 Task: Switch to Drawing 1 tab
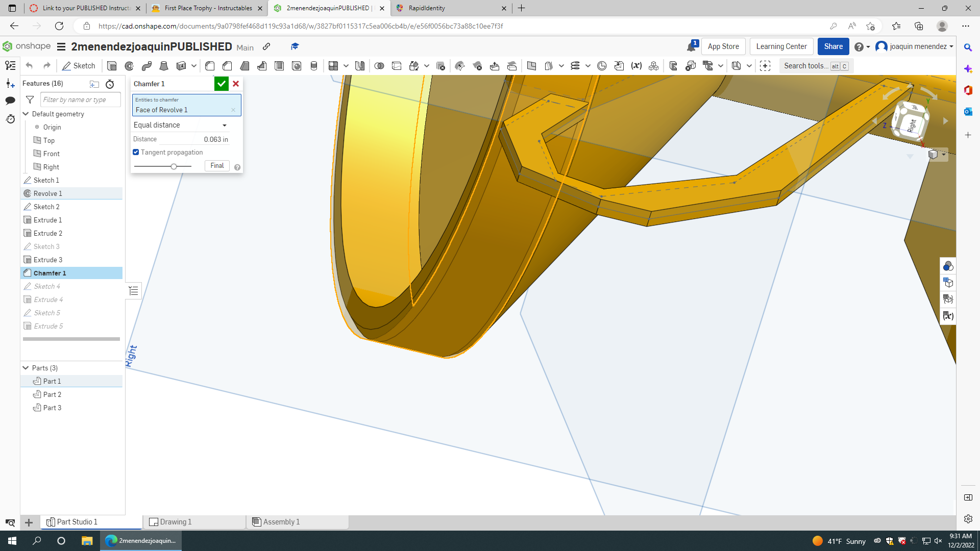click(176, 521)
